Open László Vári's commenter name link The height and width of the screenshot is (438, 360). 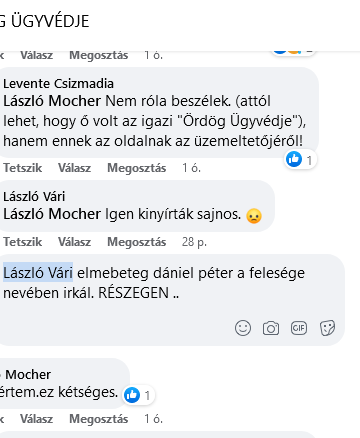(34, 196)
